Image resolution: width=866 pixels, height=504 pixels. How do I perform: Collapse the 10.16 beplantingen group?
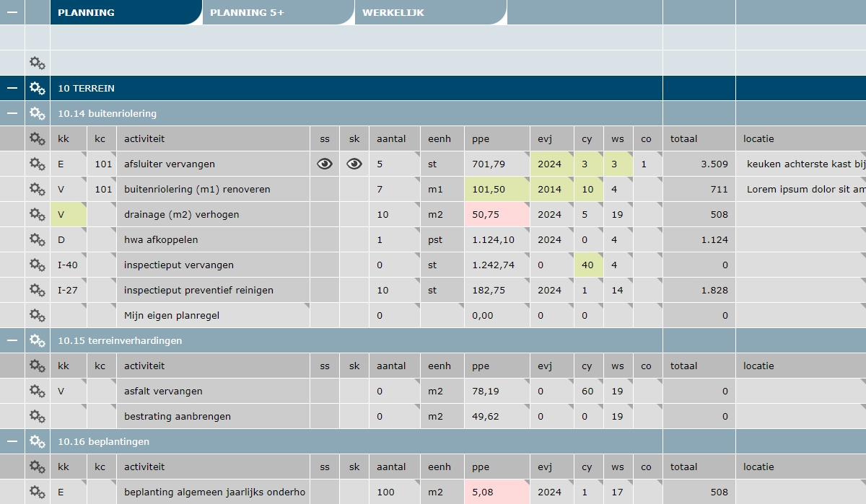(12, 441)
